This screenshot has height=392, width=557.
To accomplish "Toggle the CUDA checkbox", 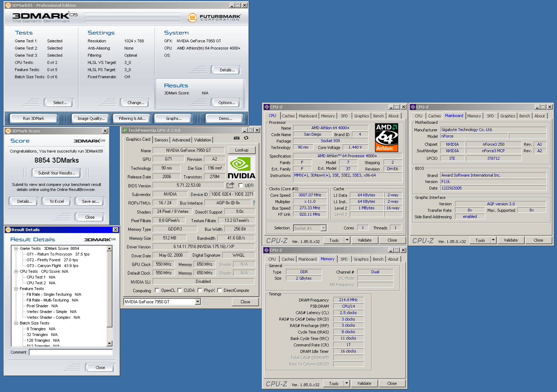I will [180, 290].
